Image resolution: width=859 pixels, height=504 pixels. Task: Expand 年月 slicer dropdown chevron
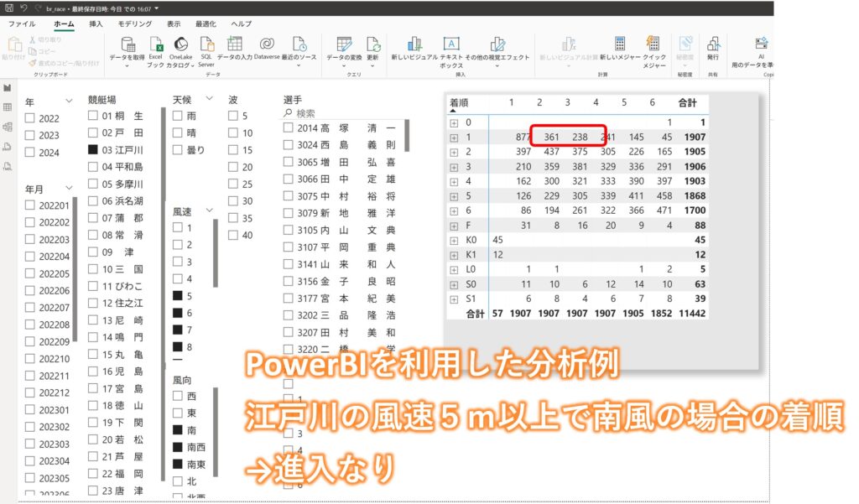[69, 187]
